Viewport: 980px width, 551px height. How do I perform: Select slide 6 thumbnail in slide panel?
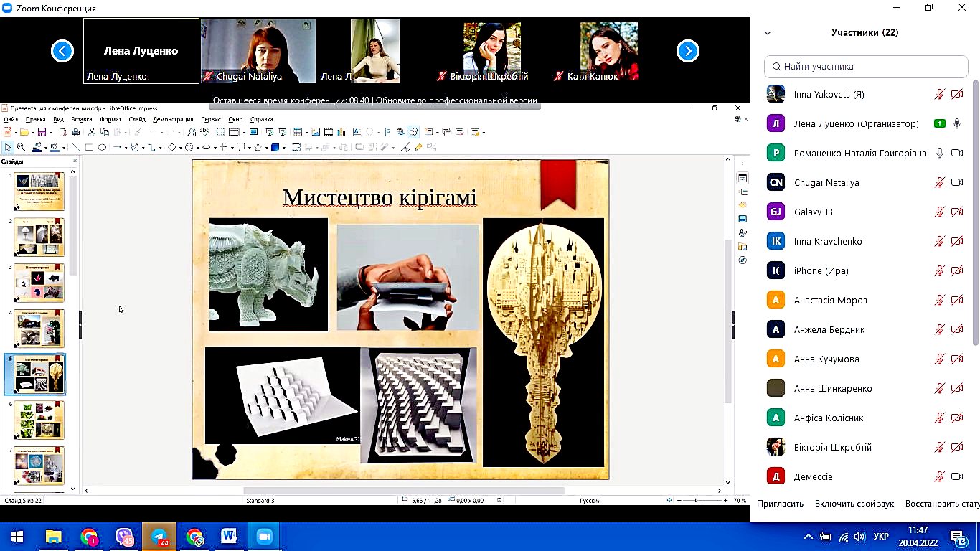click(39, 420)
